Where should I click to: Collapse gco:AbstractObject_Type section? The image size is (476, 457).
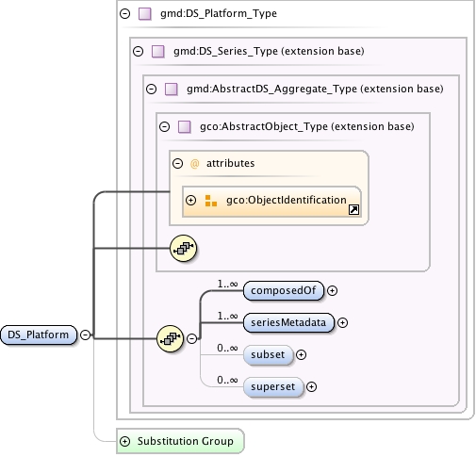(165, 126)
